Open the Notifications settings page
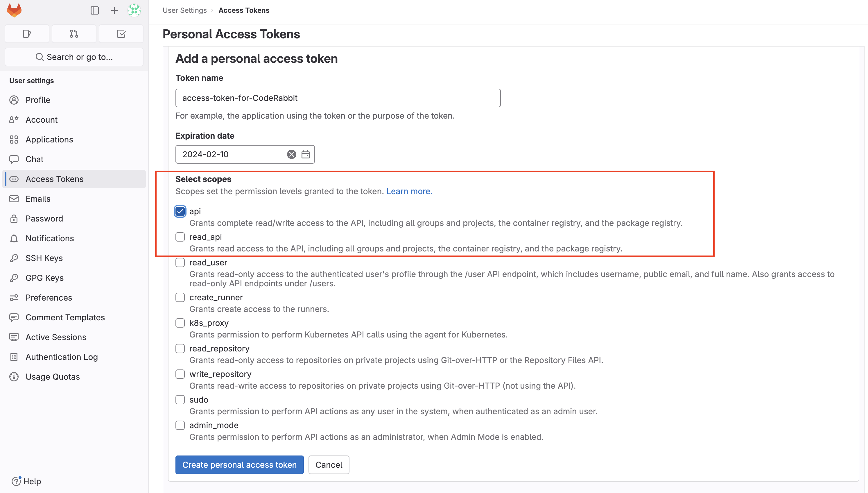 (x=49, y=238)
